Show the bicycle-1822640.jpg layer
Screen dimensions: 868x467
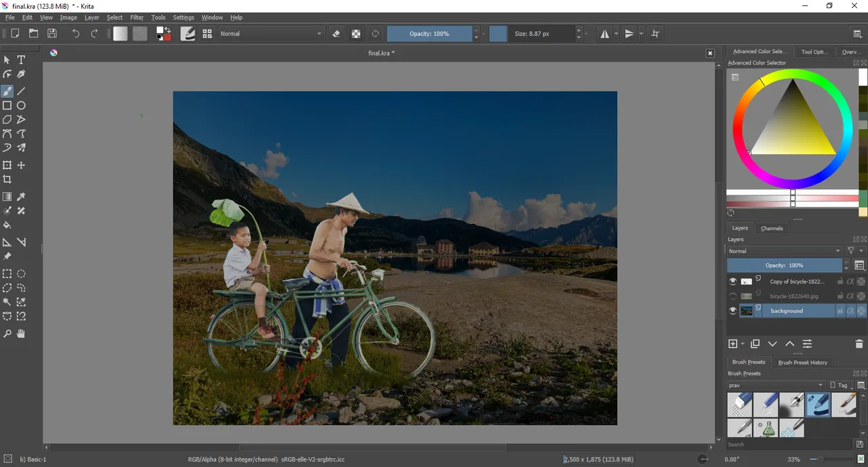pos(732,296)
